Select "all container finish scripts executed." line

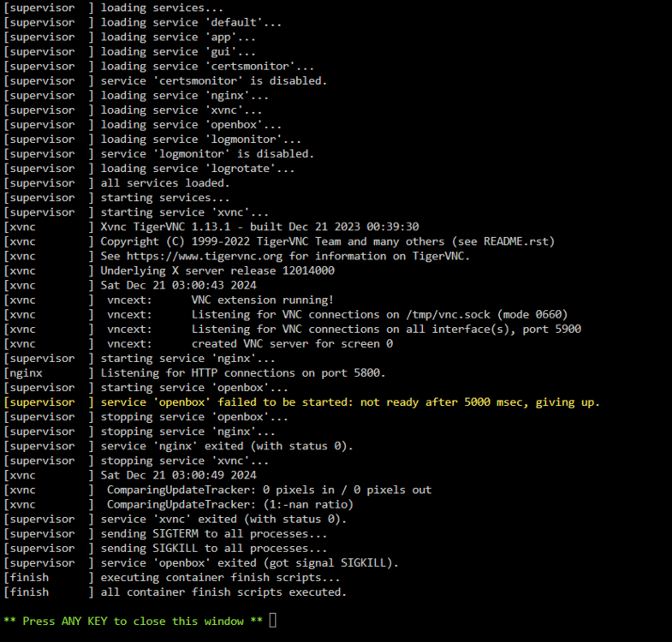click(175, 591)
